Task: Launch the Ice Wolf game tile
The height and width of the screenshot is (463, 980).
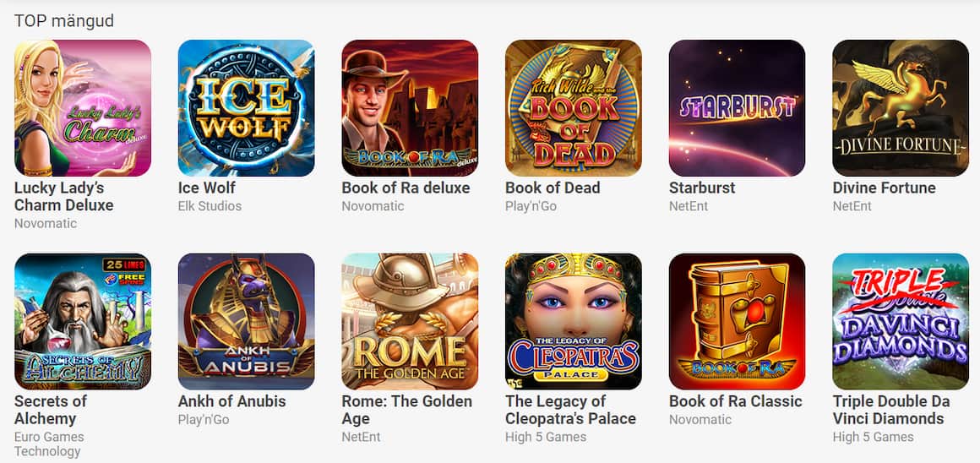Action: [x=246, y=108]
